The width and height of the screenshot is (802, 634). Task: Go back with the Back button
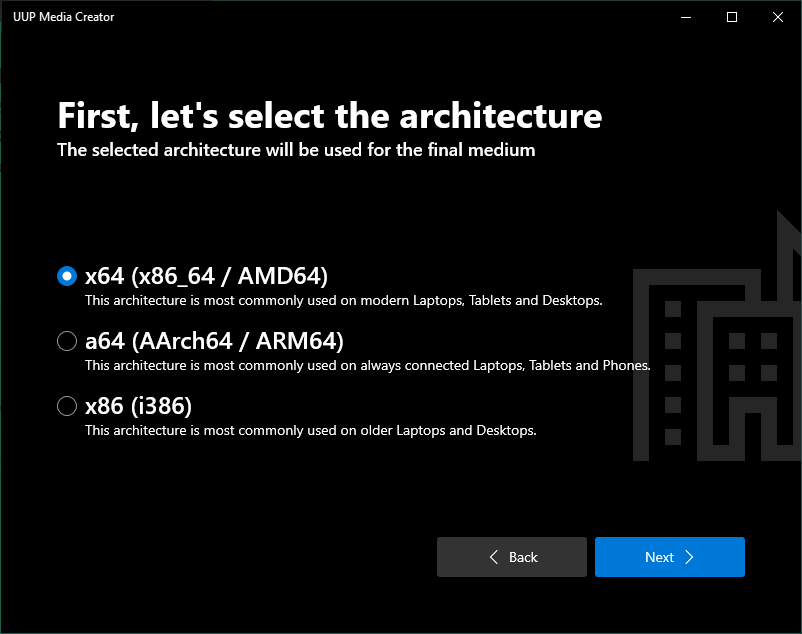[x=512, y=557]
